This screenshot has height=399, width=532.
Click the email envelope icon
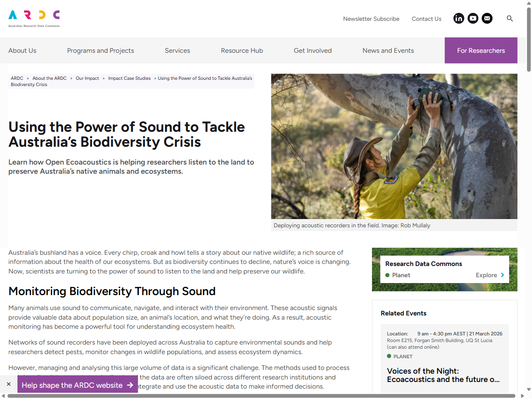[x=487, y=18]
